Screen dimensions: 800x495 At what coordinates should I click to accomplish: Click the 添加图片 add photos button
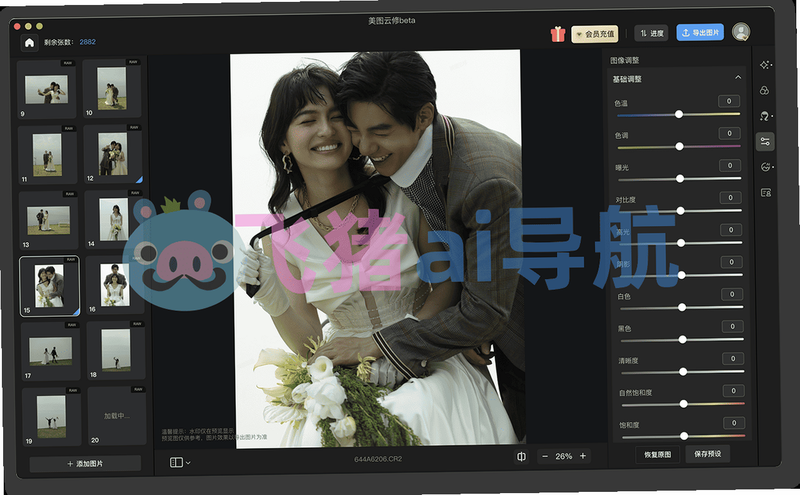(85, 463)
